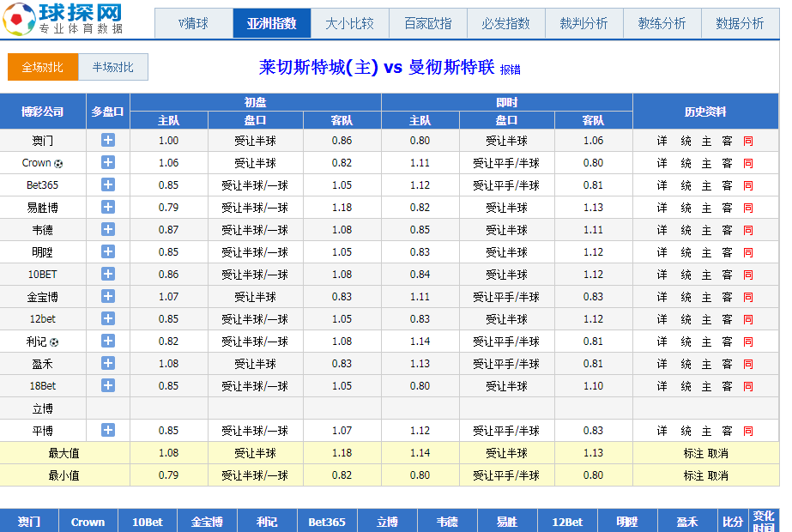792x532 pixels.
Task: Go to the 必发指数 tab
Action: point(506,23)
